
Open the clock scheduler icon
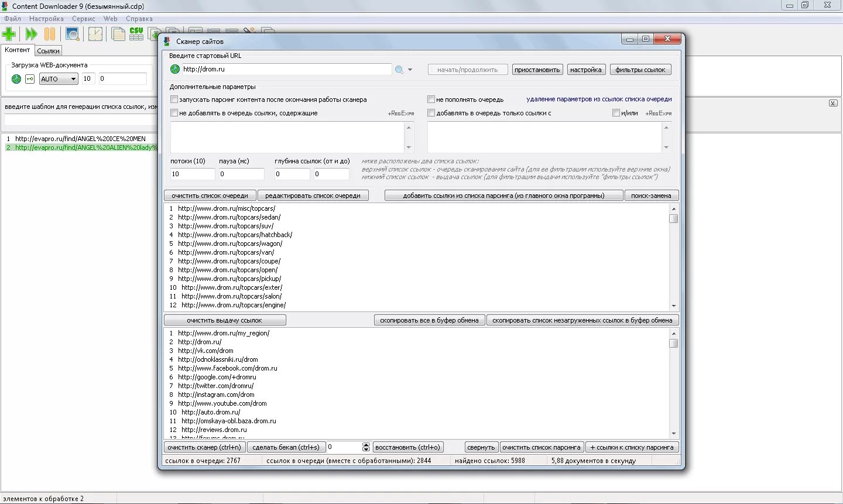click(95, 34)
